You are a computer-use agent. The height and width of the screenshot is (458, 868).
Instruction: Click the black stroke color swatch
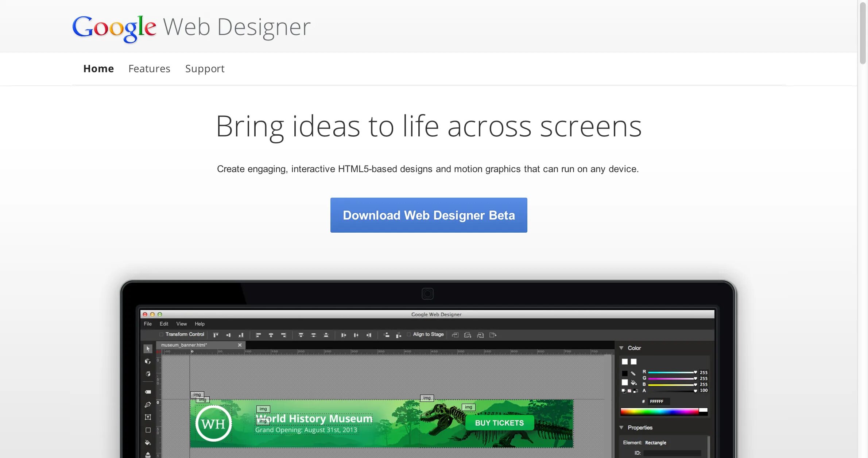pos(625,373)
